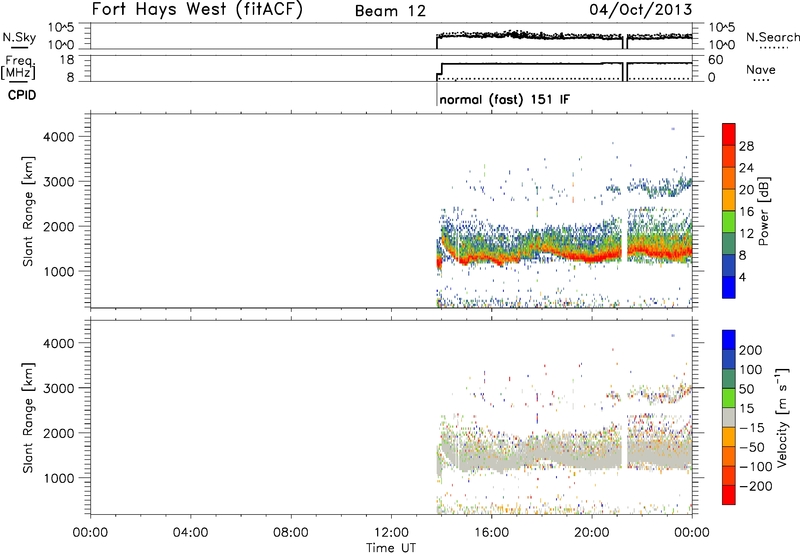Click the 'Freq. [MHz]' axis label
800x554 pixels.
coord(20,67)
